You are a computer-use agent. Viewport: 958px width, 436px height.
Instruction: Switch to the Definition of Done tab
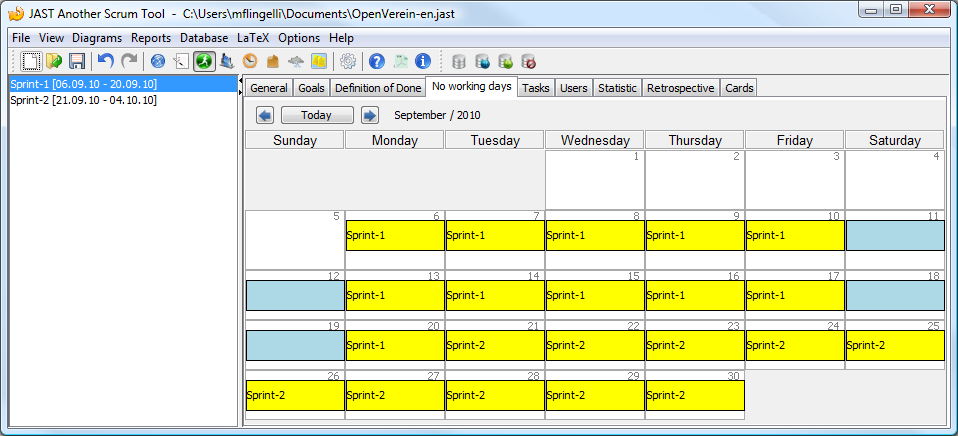(x=378, y=88)
